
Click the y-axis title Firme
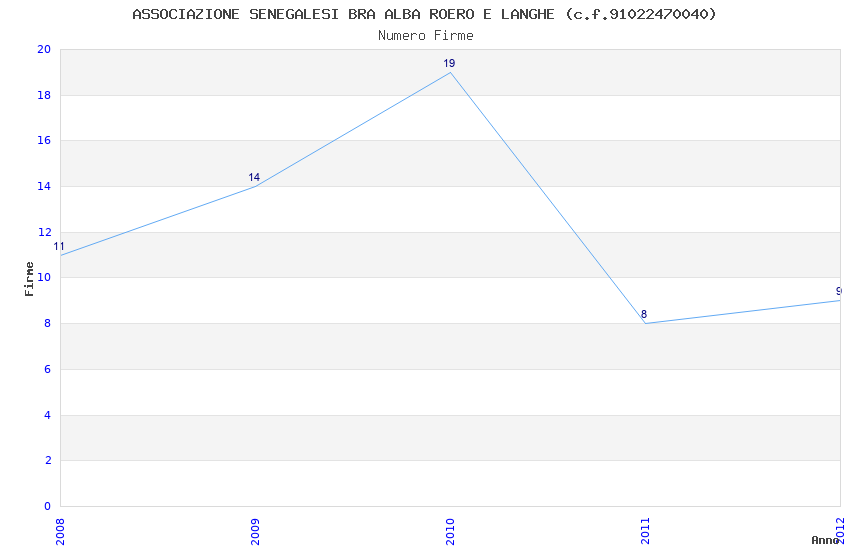pos(29,279)
